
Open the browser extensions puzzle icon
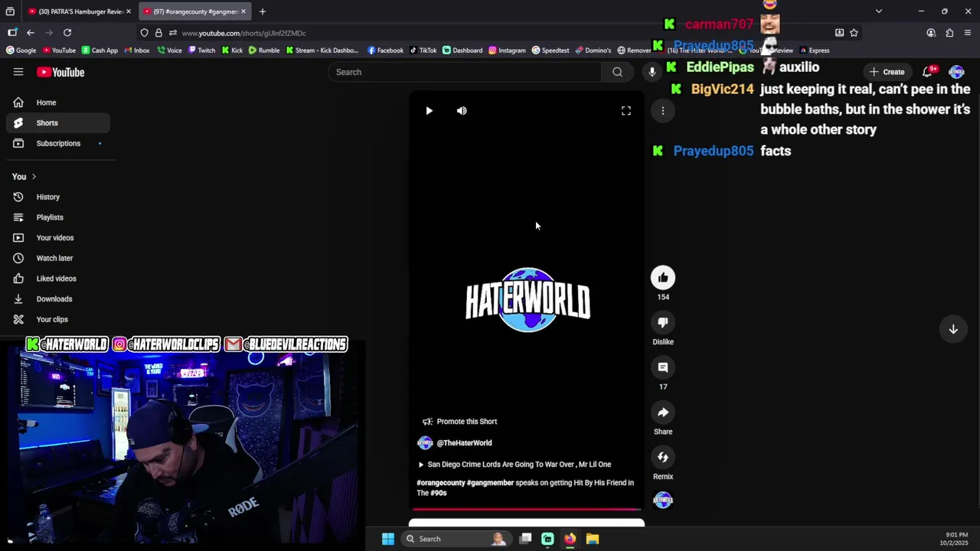tap(949, 33)
